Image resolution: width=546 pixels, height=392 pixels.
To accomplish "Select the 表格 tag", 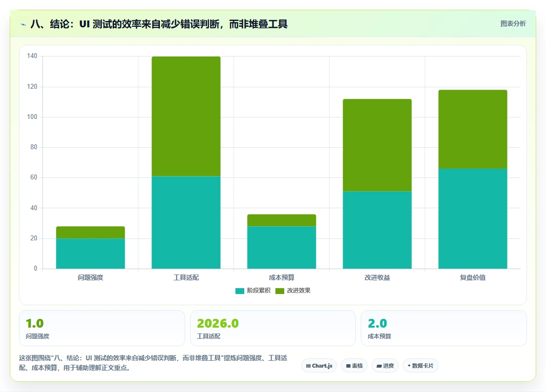I will click(354, 366).
